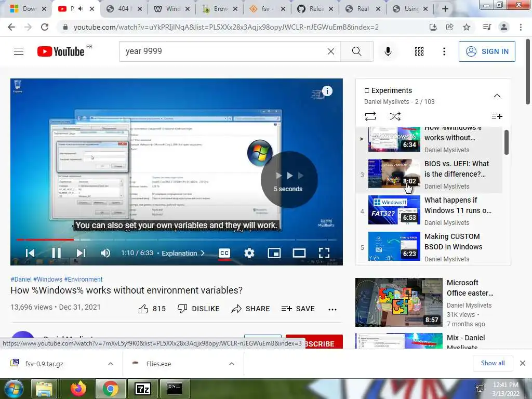This screenshot has width=532, height=399.
Task: Click the address bar URL
Action: [226, 27]
